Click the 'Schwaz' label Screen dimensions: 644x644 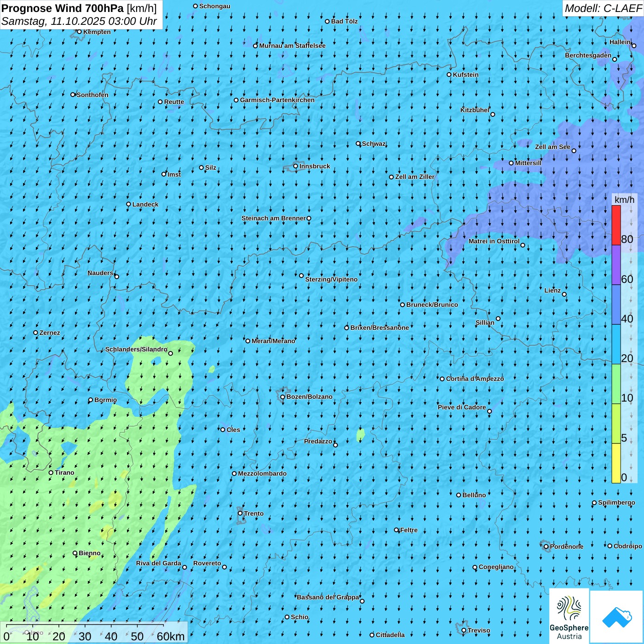[x=374, y=144]
